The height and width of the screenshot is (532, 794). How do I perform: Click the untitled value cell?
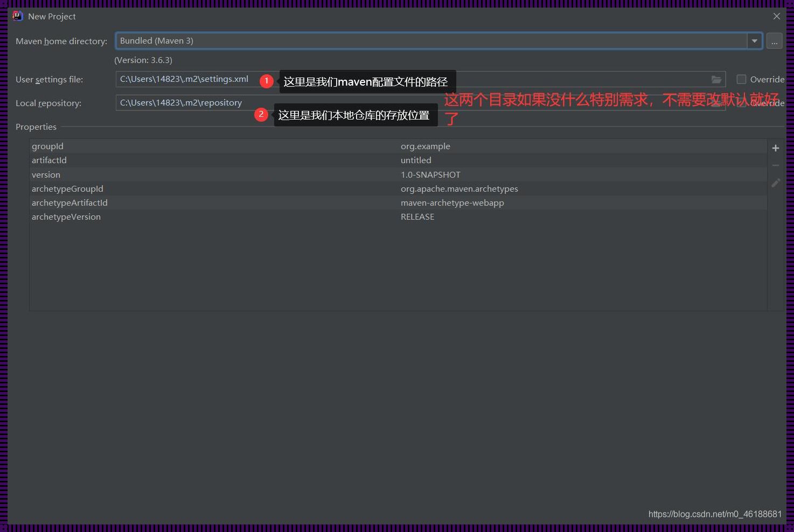[x=416, y=160]
